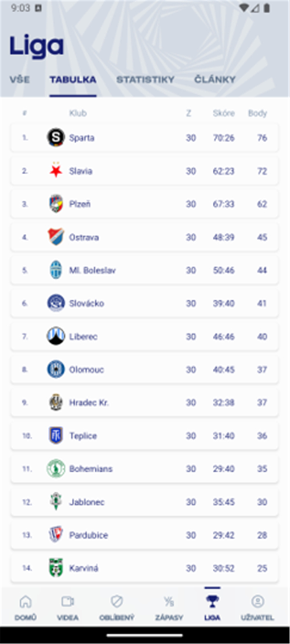Switch to the STATISTIKY tab

146,79
